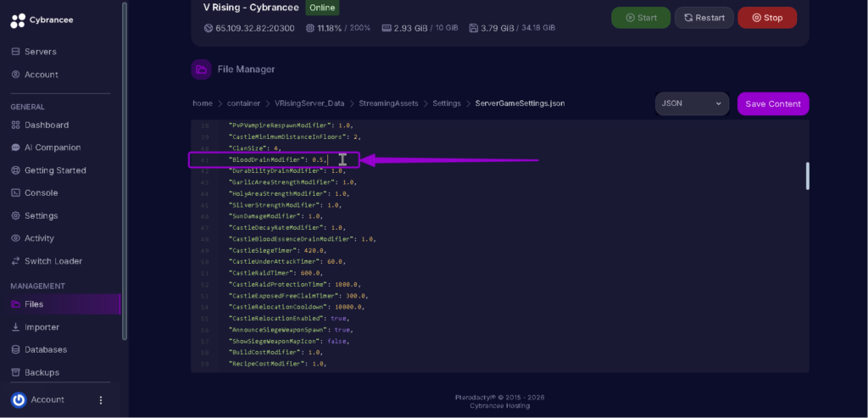Click the memory usage icon
This screenshot has width=868, height=418.
[x=387, y=28]
